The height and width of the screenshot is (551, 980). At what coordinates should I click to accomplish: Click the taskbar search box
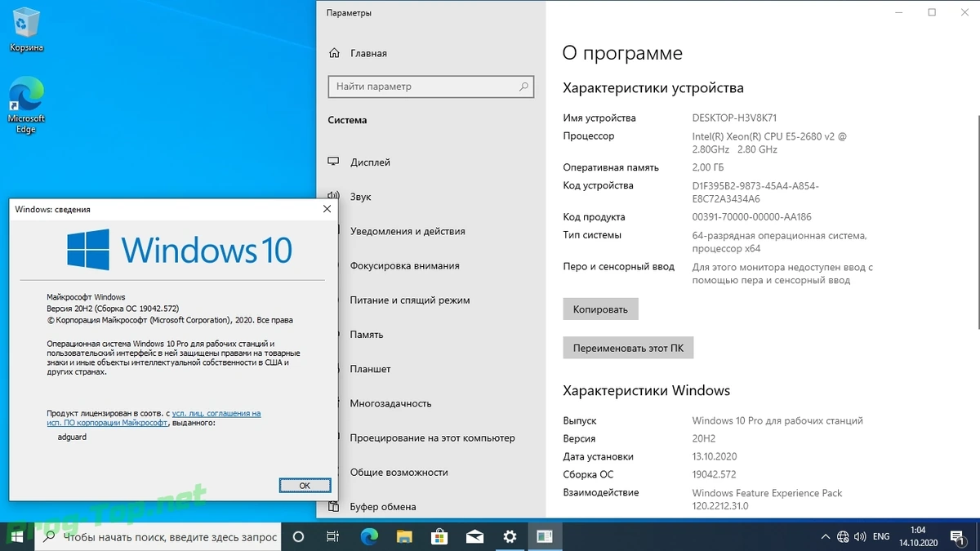click(158, 536)
